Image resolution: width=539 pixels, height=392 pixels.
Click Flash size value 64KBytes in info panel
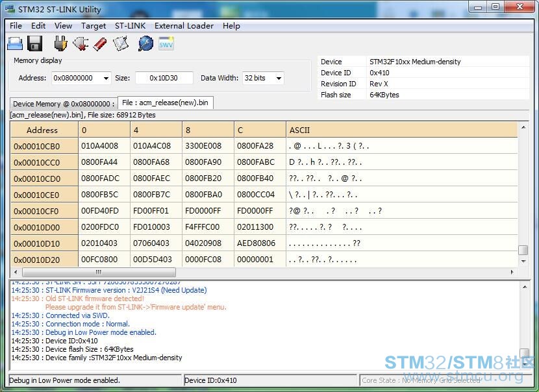pos(384,95)
